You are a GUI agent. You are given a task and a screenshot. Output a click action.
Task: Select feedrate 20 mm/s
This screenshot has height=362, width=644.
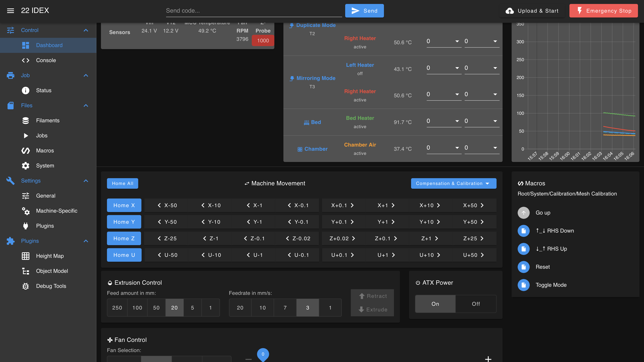click(240, 308)
